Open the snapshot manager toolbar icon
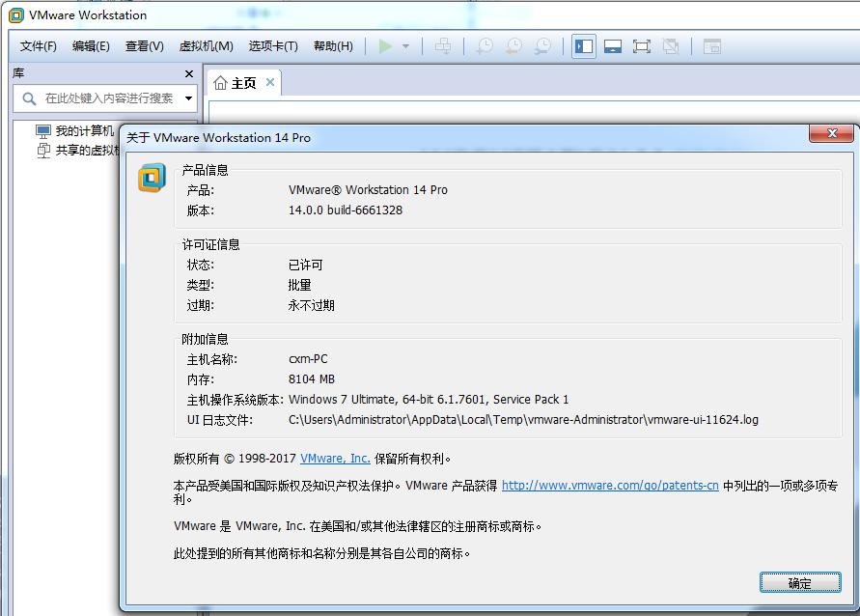The width and height of the screenshot is (860, 616). (x=543, y=46)
